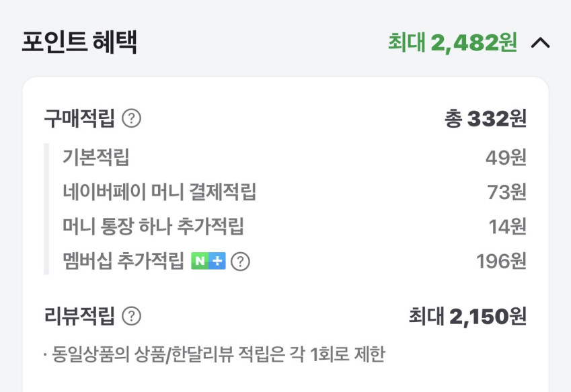Select the 머니 통장 하나 추가적립 row
The height and width of the screenshot is (392, 571).
tap(153, 227)
